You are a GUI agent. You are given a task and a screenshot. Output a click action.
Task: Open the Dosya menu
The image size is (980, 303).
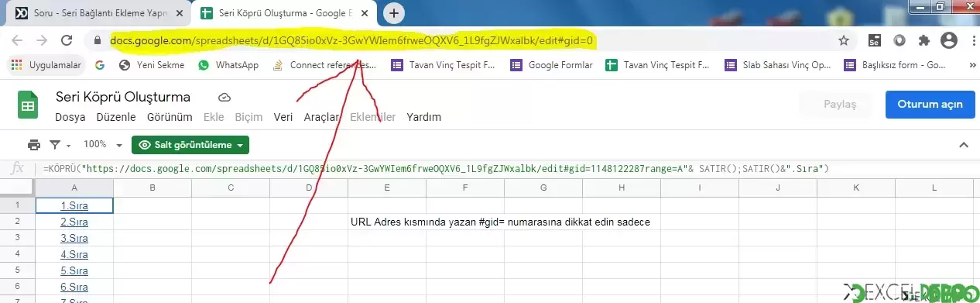point(70,117)
